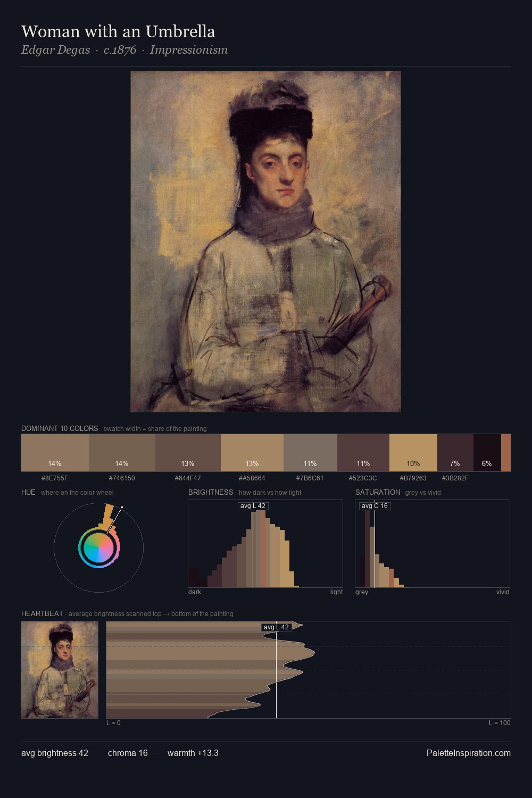Screen dimensions: 532x798
Task: Click the 'warmth +13.3' footer stat
Action: pyautogui.click(x=193, y=753)
